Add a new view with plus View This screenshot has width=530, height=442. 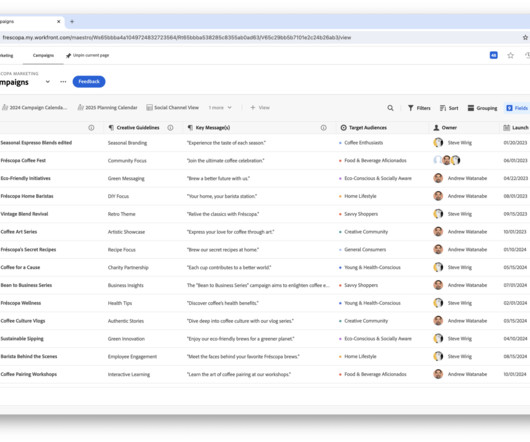tap(260, 108)
